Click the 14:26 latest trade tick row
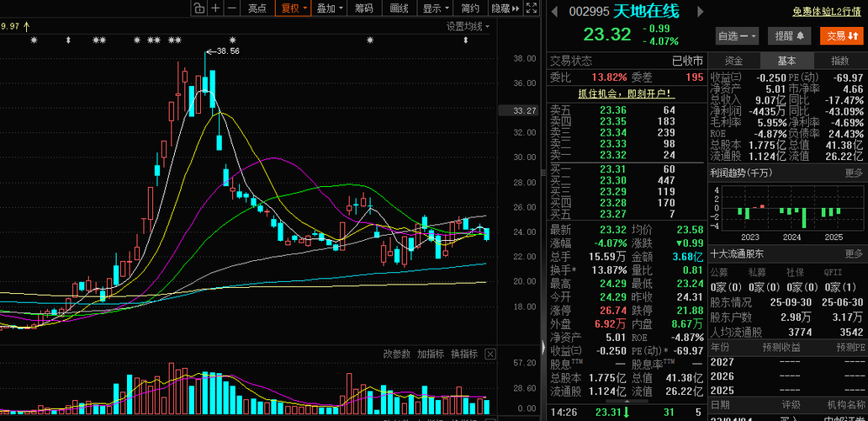The image size is (868, 421). tap(626, 412)
